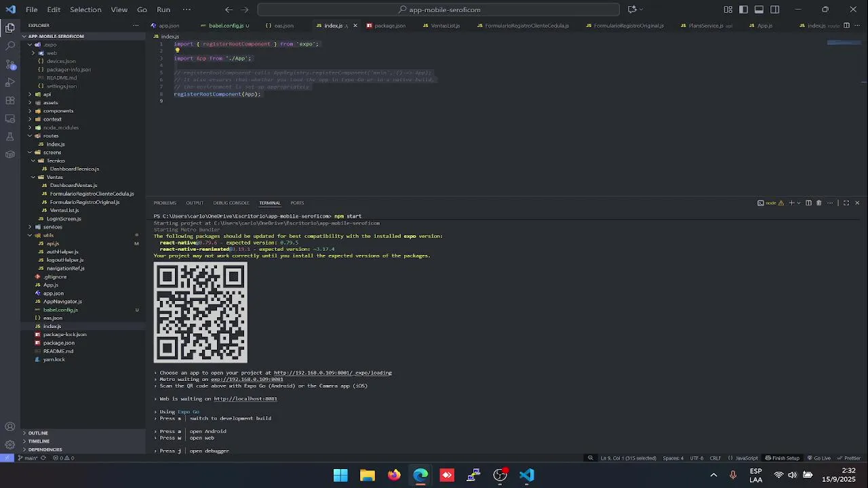
Task: Open the Windows Start menu
Action: point(340,475)
